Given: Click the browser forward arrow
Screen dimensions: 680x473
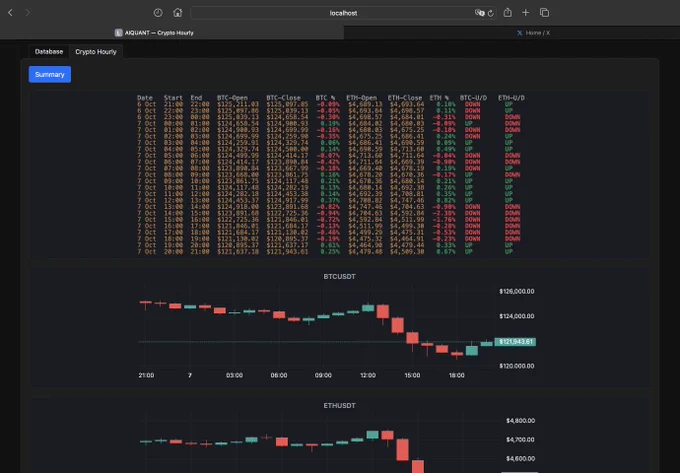Looking at the screenshot, I should pyautogui.click(x=28, y=13).
